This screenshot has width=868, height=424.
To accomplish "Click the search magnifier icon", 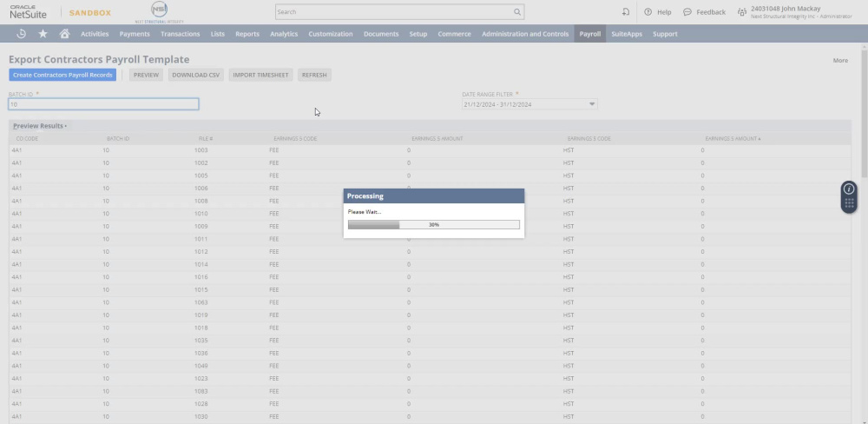I will (x=517, y=11).
